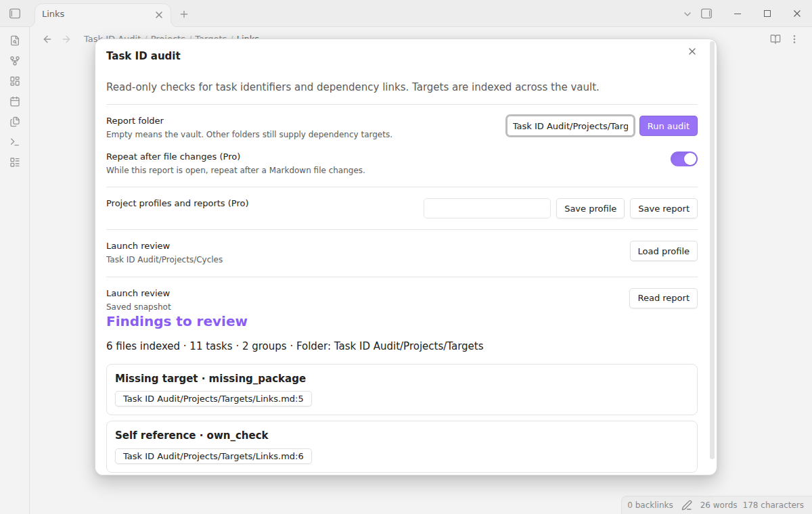
Task: Click the Task ID audit dialog title
Action: coord(143,55)
